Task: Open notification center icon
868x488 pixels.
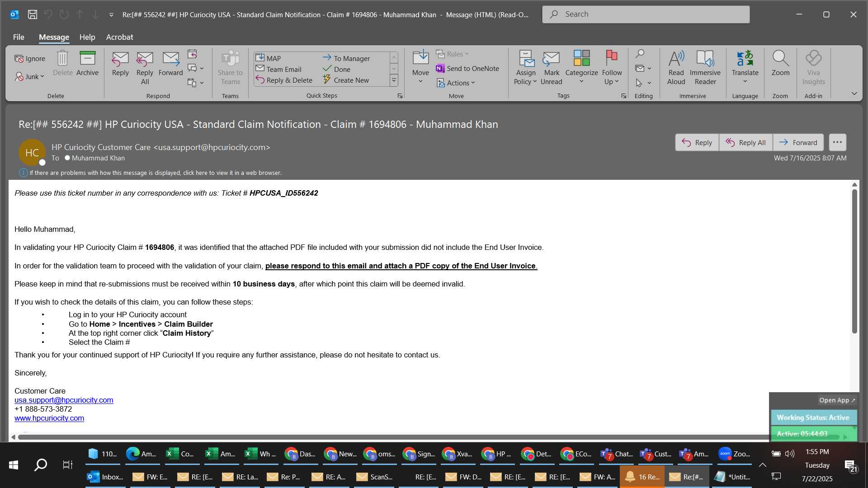Action: (850, 465)
